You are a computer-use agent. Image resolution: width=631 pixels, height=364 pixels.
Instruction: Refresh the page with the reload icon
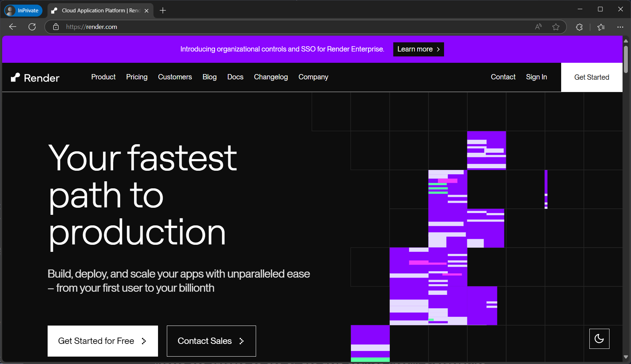click(x=32, y=27)
